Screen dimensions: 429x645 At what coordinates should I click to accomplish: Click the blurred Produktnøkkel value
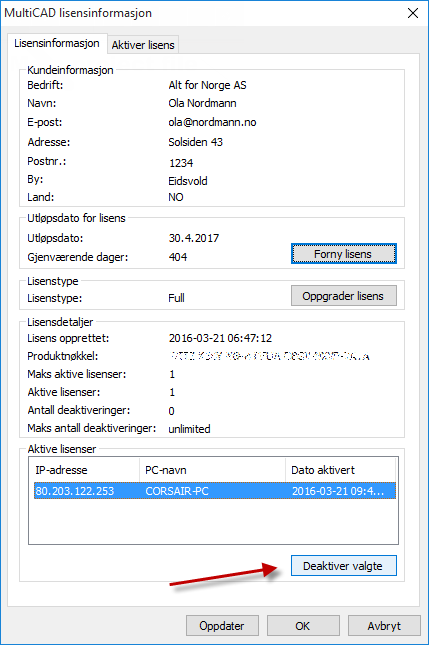pyautogui.click(x=269, y=356)
